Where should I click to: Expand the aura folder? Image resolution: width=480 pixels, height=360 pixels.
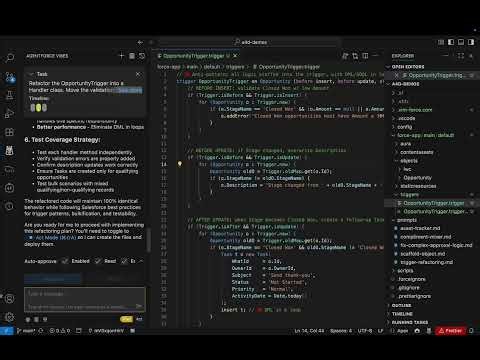pos(405,144)
